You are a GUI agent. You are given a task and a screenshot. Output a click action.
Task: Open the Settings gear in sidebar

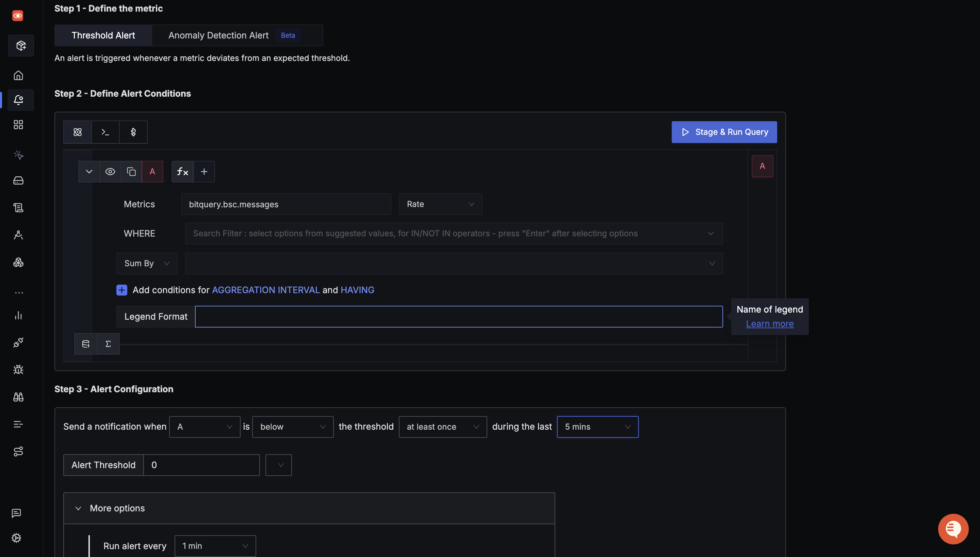pos(16,538)
